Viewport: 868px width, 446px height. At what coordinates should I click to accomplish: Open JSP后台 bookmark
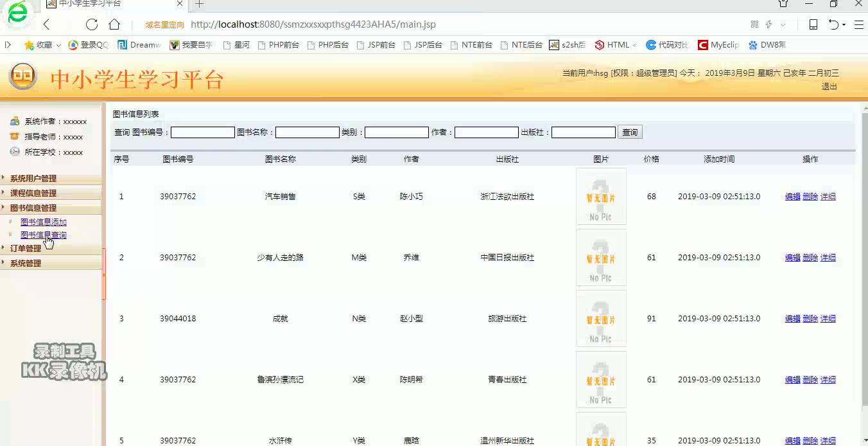(x=422, y=45)
